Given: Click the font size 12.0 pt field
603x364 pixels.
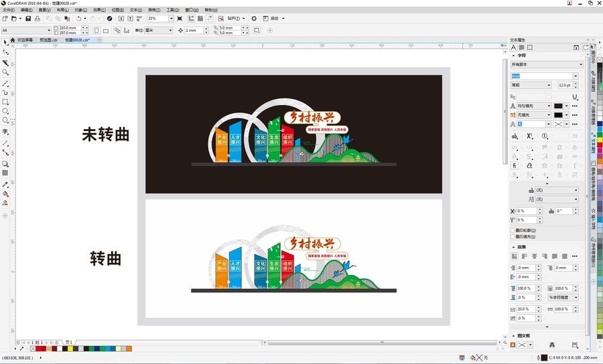Looking at the screenshot, I should (565, 85).
